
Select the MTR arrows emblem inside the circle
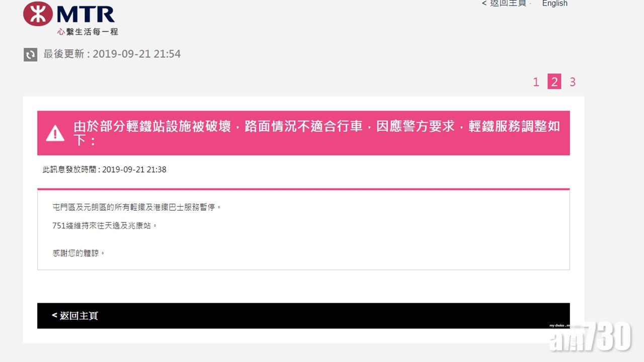pyautogui.click(x=38, y=14)
